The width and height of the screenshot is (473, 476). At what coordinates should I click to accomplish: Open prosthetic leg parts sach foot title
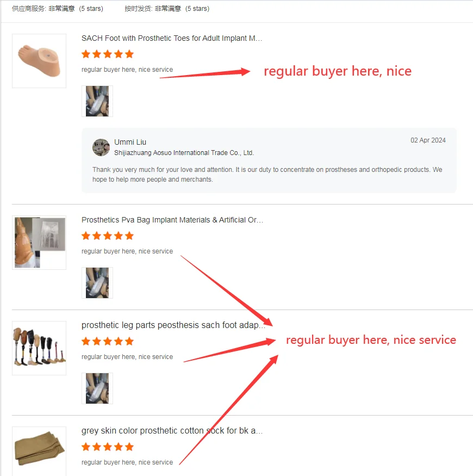pyautogui.click(x=173, y=325)
